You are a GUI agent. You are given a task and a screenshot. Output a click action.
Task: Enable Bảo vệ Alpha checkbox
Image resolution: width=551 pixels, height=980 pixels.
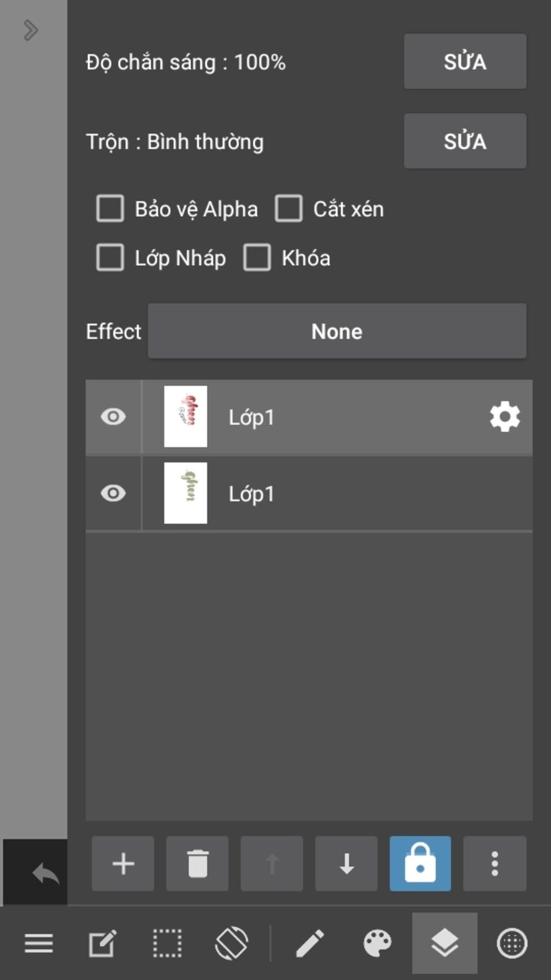click(110, 208)
